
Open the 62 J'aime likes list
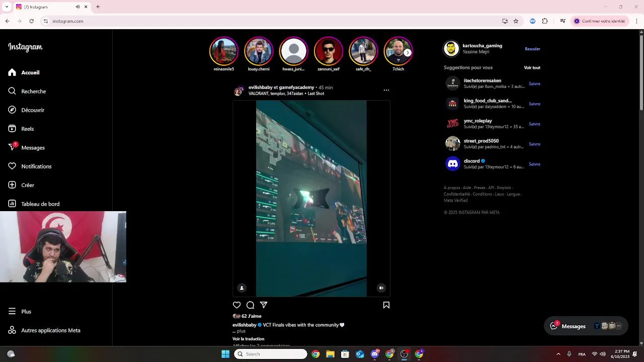click(x=252, y=316)
